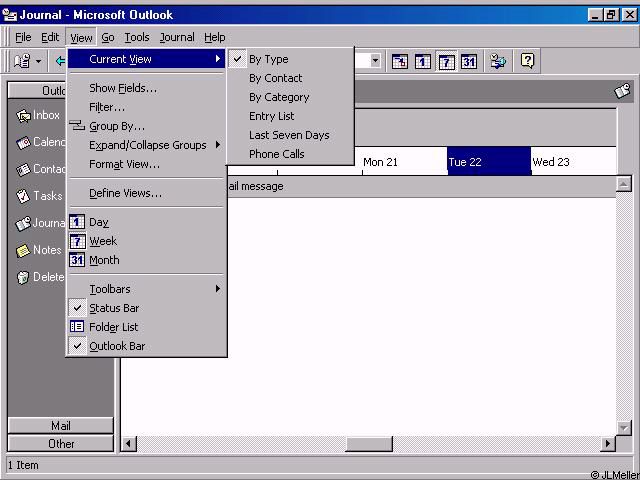Choose Filter in View menu
The width and height of the screenshot is (640, 480).
tap(147, 107)
